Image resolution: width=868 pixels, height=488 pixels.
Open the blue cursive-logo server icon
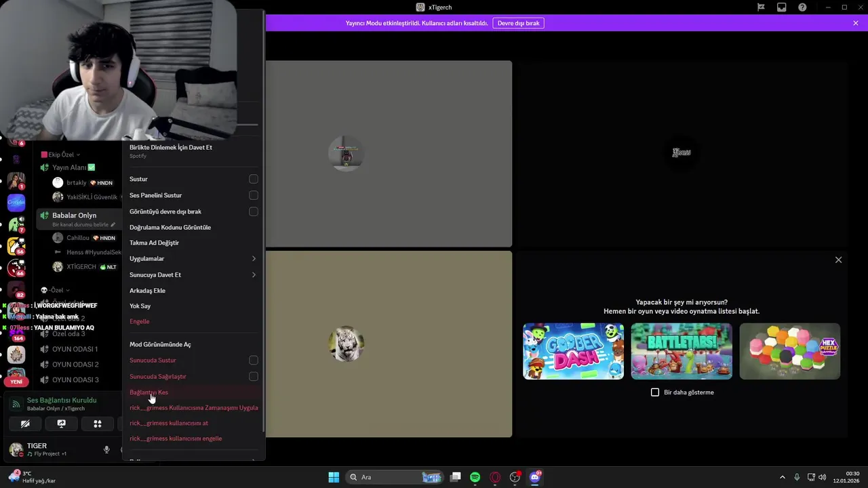(16, 203)
